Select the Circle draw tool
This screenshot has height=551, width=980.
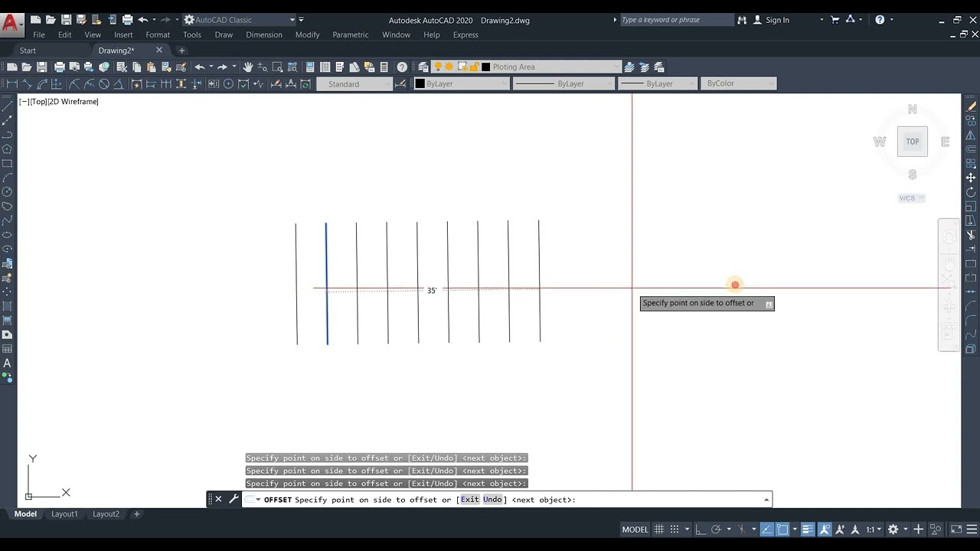7,191
